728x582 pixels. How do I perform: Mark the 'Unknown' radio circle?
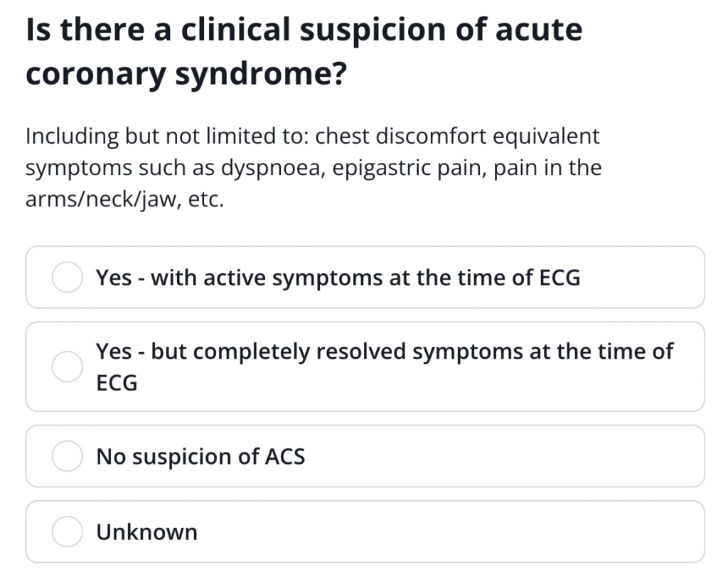tap(68, 531)
